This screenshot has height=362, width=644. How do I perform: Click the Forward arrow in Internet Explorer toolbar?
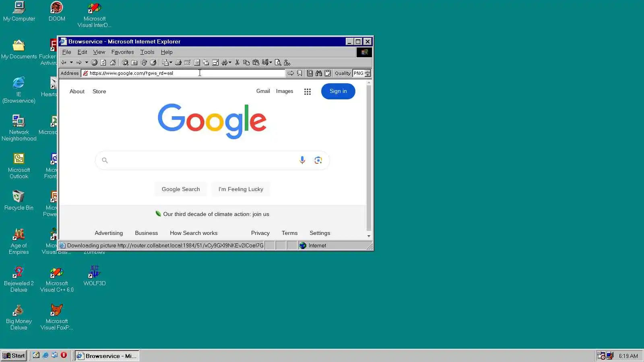(x=79, y=62)
